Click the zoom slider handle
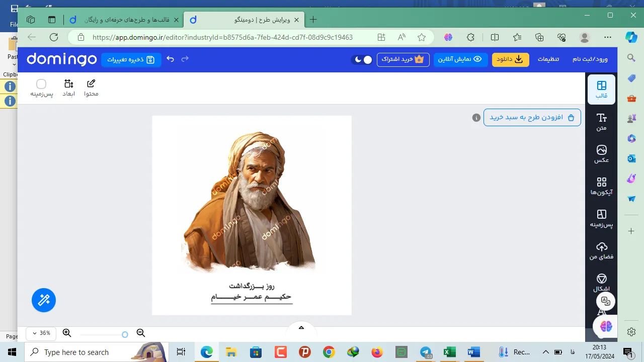644x362 pixels. tap(125, 334)
